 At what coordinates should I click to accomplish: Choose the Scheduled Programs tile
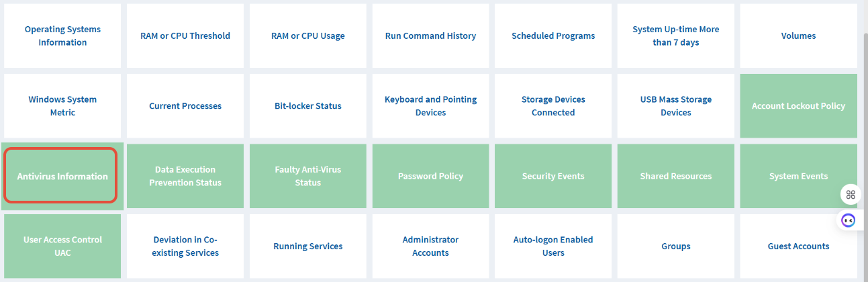point(553,36)
